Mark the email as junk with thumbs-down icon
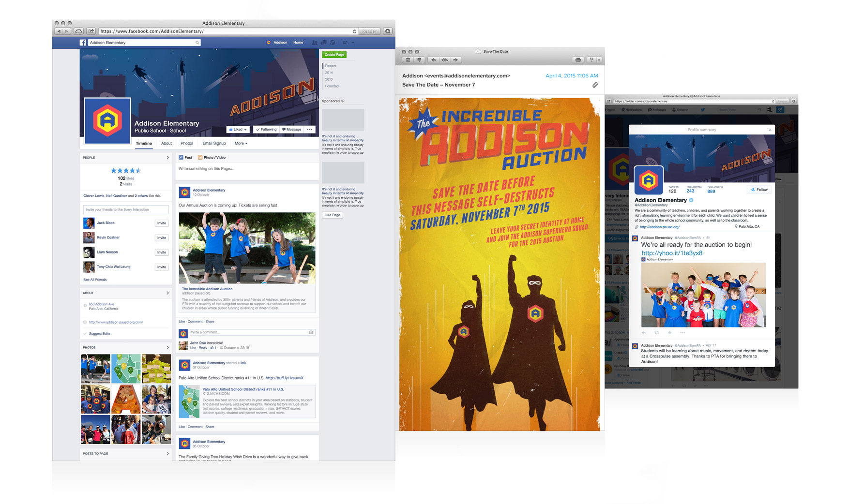Image resolution: width=849 pixels, height=504 pixels. (419, 60)
